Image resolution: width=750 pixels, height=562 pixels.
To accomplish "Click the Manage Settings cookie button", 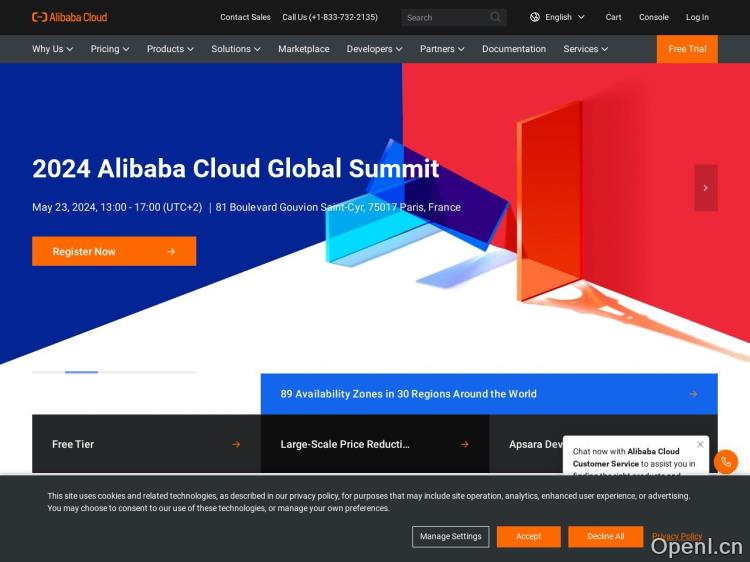I will coord(450,536).
